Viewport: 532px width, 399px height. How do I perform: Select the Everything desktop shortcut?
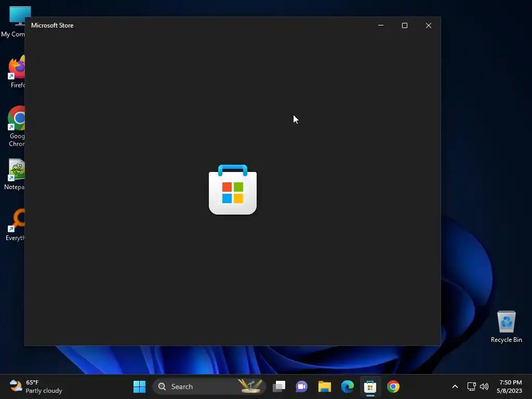pyautogui.click(x=16, y=225)
